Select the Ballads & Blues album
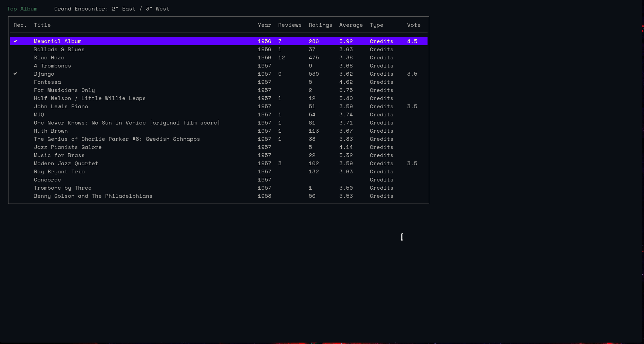This screenshot has height=344, width=644. coord(59,50)
